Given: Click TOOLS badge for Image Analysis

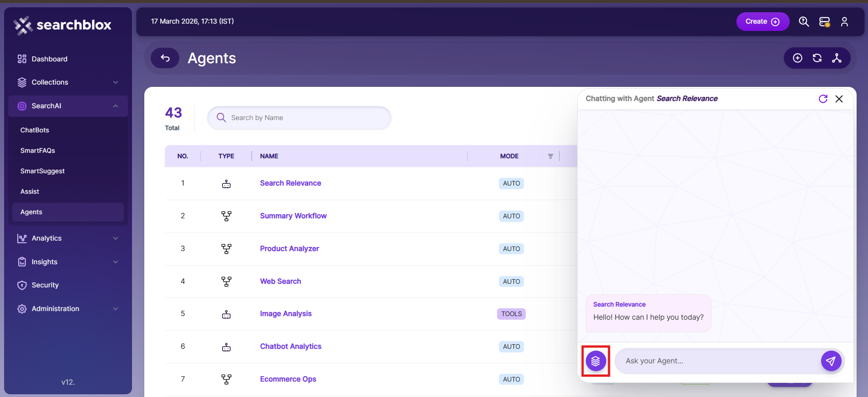Looking at the screenshot, I should 511,314.
